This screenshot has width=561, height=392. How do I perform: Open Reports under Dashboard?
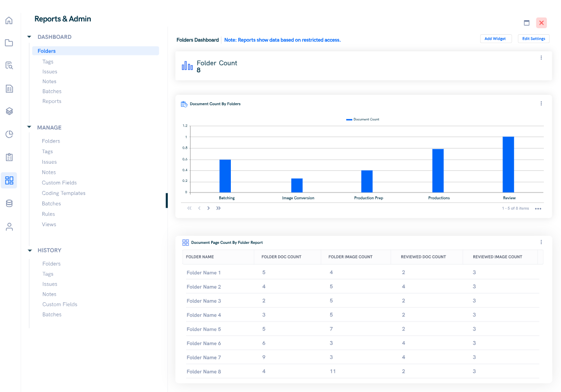pyautogui.click(x=52, y=101)
